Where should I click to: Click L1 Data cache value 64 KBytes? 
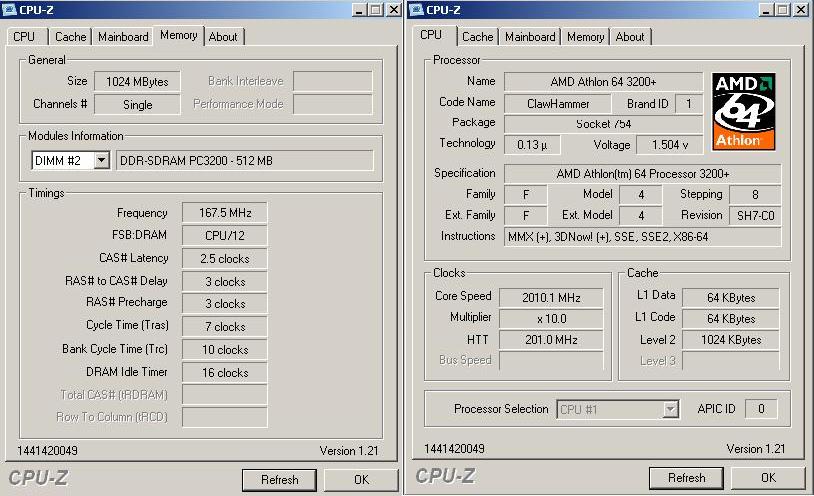(730, 298)
